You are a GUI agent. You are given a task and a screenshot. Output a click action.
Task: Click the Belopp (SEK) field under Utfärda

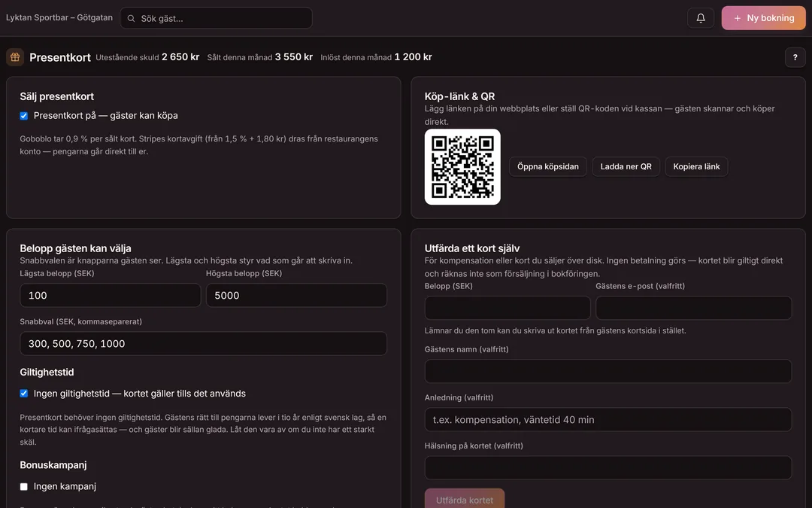point(507,308)
